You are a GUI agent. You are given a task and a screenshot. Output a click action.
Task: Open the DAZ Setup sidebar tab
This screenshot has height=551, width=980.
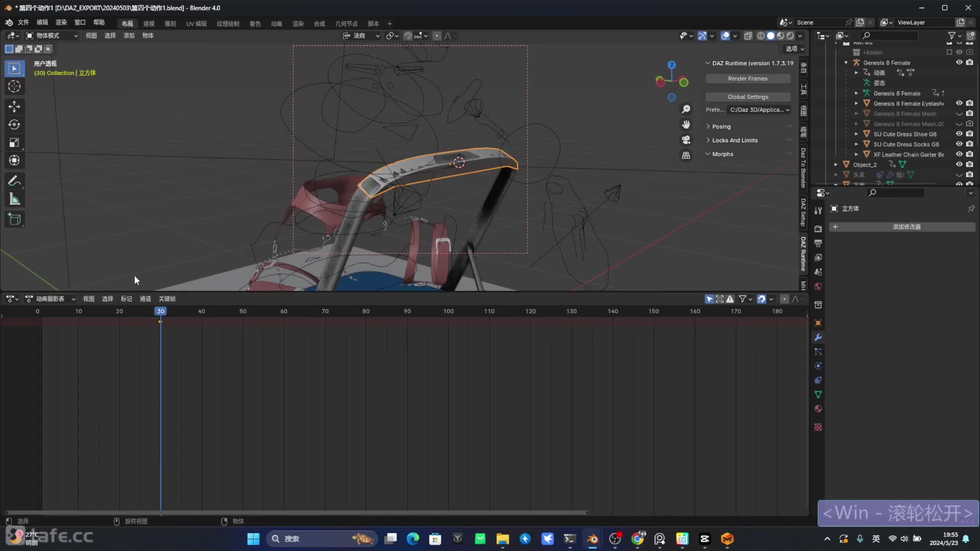[x=803, y=212]
